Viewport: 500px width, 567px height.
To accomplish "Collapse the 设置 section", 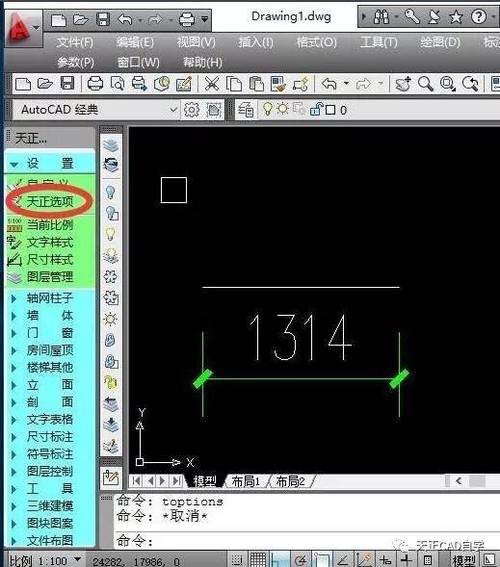I will [x=14, y=165].
